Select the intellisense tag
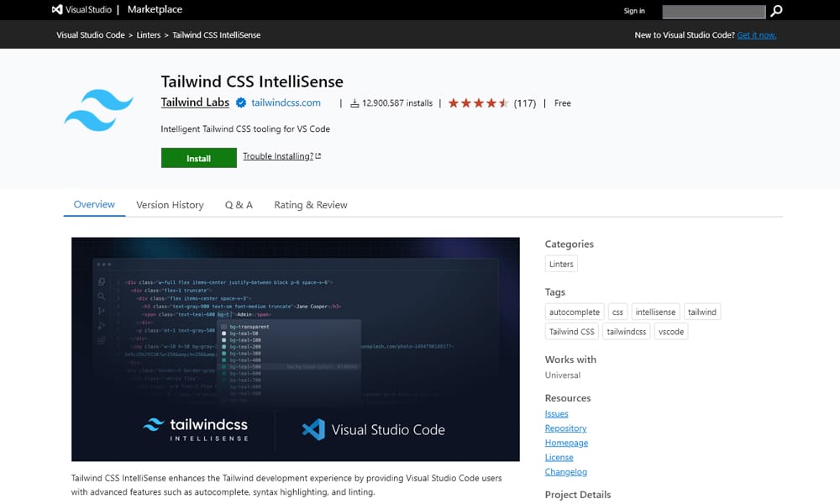The image size is (840, 504). pyautogui.click(x=655, y=311)
